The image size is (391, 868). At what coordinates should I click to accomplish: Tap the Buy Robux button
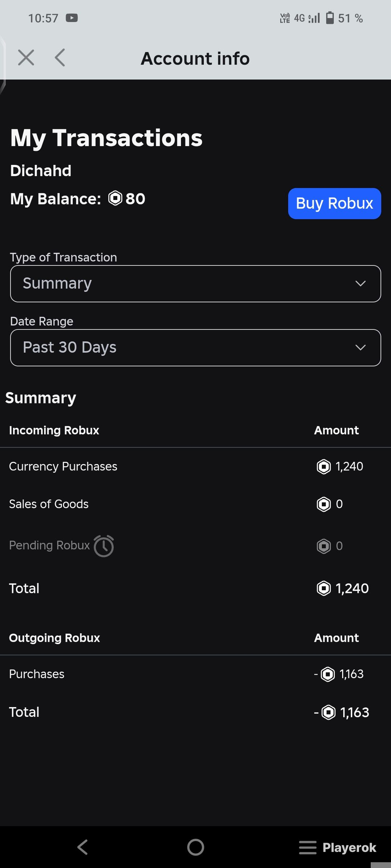(335, 204)
